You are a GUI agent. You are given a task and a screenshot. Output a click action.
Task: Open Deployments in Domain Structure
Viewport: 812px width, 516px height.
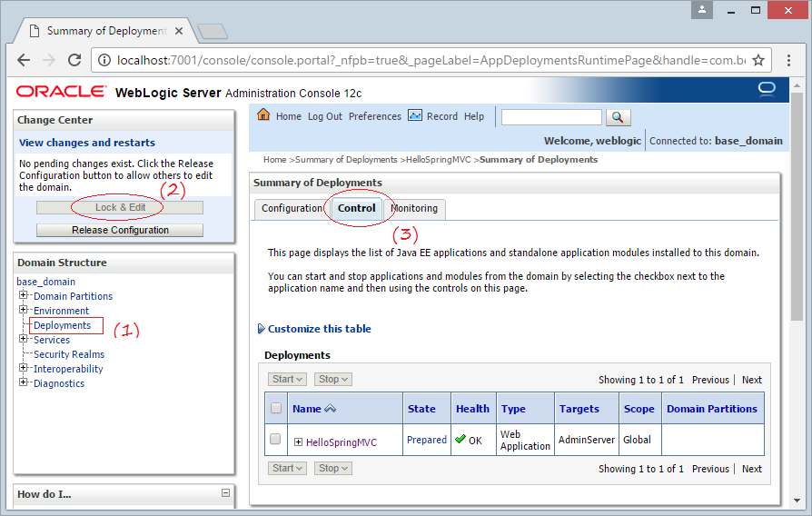(62, 325)
